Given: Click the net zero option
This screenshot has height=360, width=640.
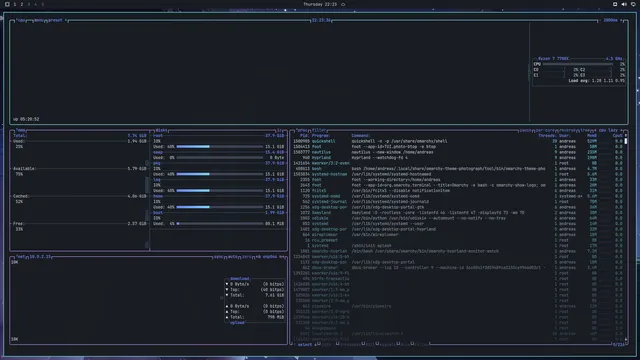Looking at the screenshot, I should (247, 257).
